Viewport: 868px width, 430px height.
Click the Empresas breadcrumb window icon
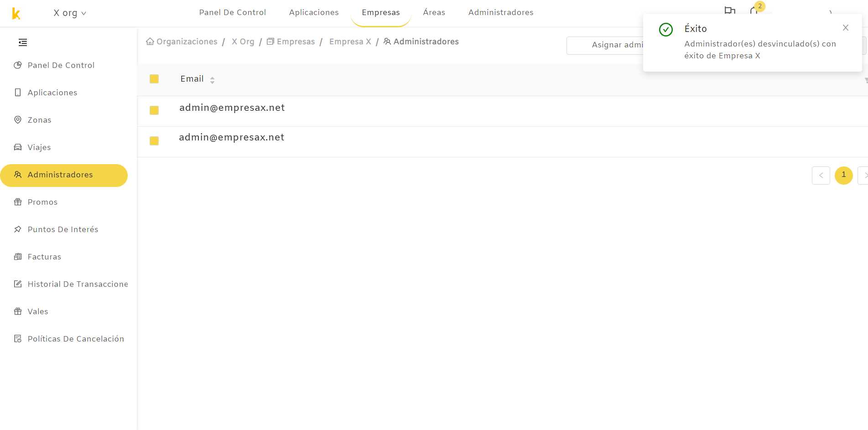(270, 41)
